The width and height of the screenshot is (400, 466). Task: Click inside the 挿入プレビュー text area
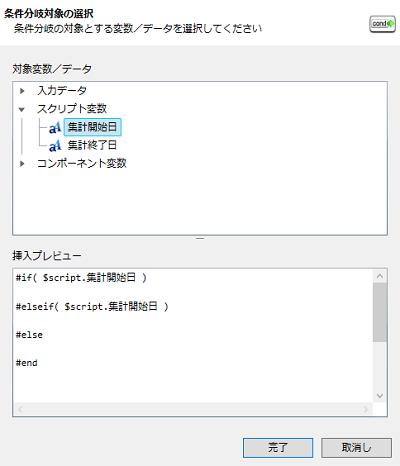tap(193, 336)
